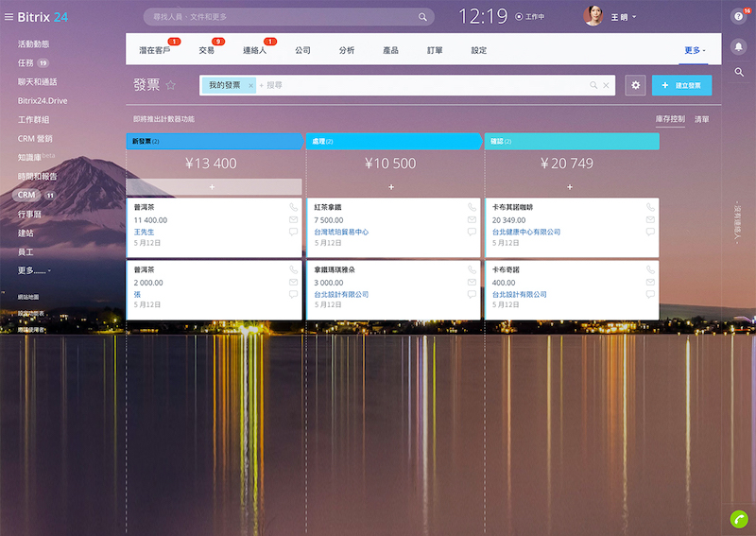Click the phone icon on 卡布其諾咖啡 card
This screenshot has width=756, height=536.
tap(650, 207)
